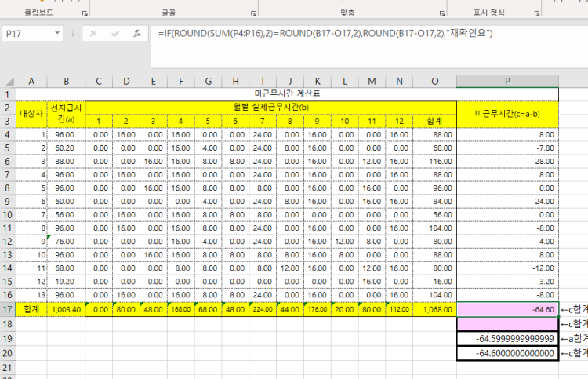Select cell P17 showing -64.60

coord(507,309)
